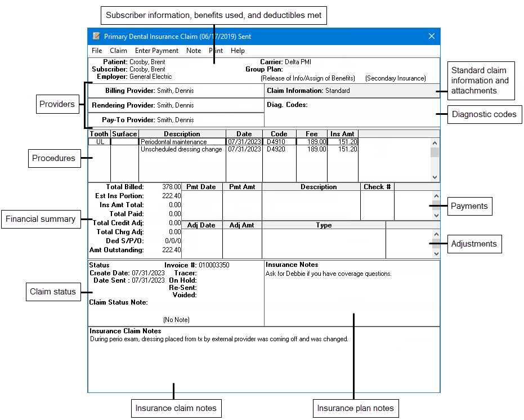This screenshot has height=420, width=524.
Task: Open the Print menu
Action: (216, 51)
